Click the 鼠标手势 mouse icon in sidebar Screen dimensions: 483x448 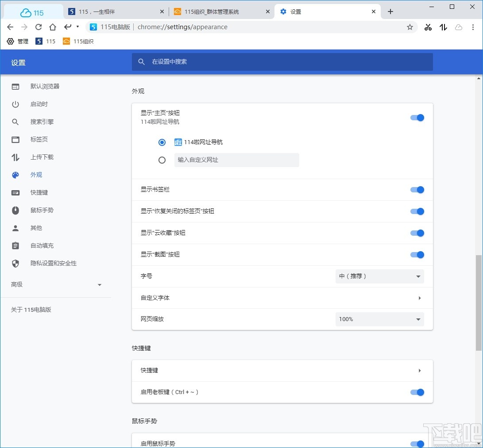coord(15,211)
